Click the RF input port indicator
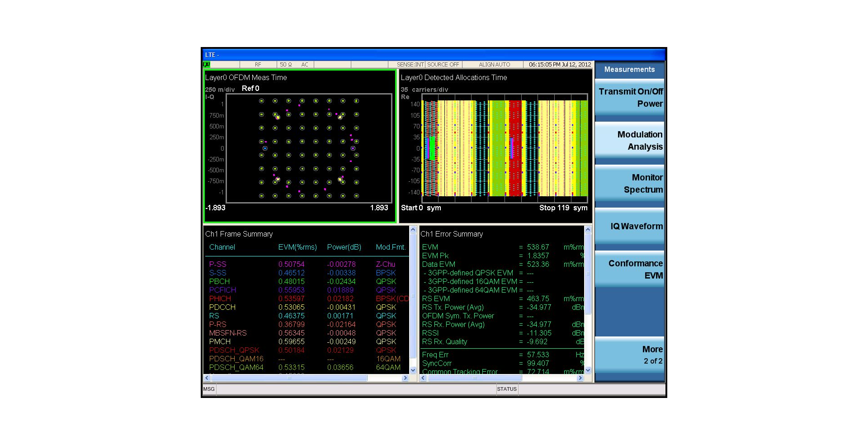868x445 pixels. (x=258, y=64)
